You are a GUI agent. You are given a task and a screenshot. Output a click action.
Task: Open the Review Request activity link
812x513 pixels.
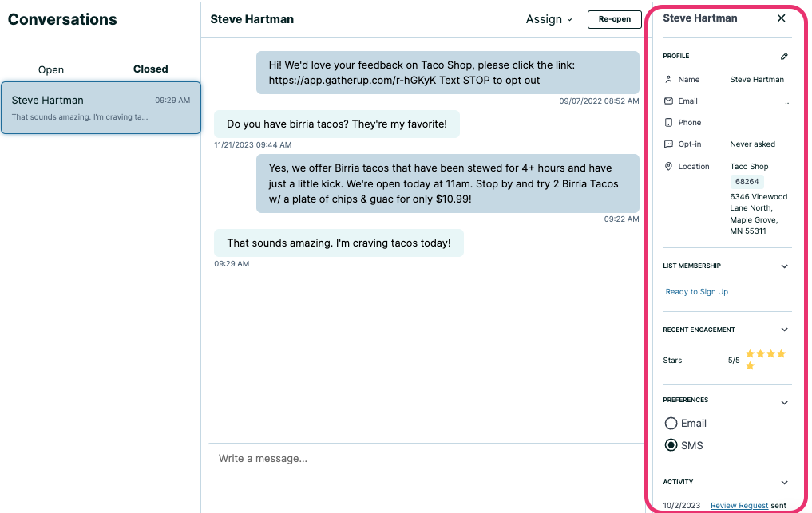tap(739, 505)
